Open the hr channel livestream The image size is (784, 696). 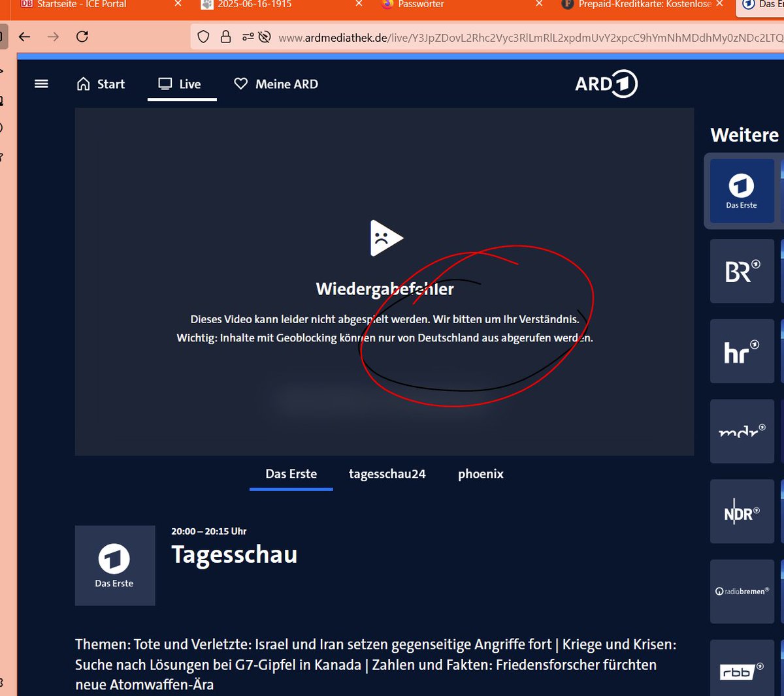[x=742, y=351]
